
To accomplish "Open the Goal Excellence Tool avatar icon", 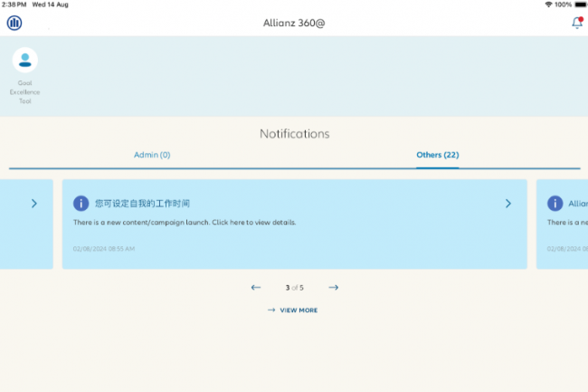I will 25,61.
